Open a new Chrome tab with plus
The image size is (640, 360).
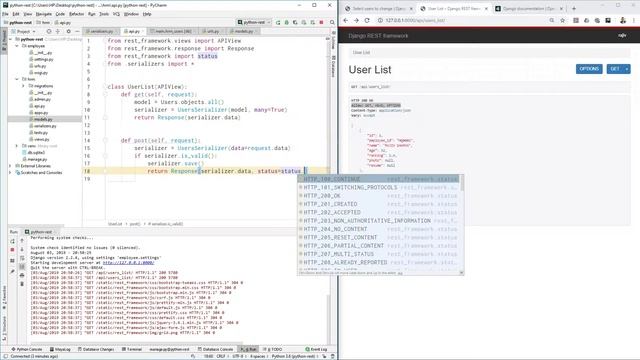click(x=574, y=9)
